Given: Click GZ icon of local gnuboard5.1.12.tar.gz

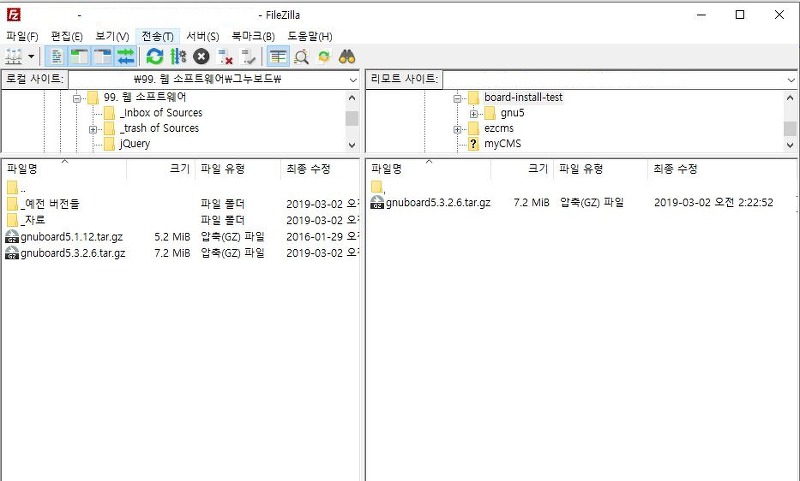Looking at the screenshot, I should 12,237.
